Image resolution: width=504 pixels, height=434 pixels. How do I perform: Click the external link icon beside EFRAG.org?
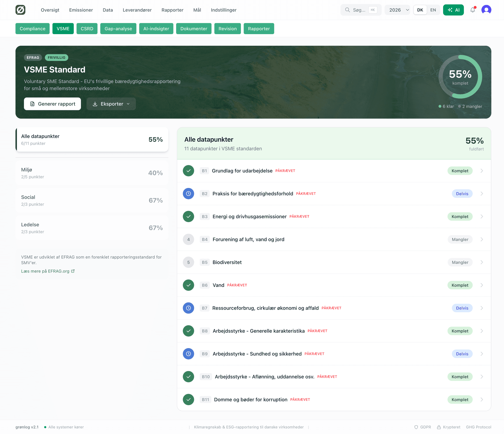[x=73, y=271]
